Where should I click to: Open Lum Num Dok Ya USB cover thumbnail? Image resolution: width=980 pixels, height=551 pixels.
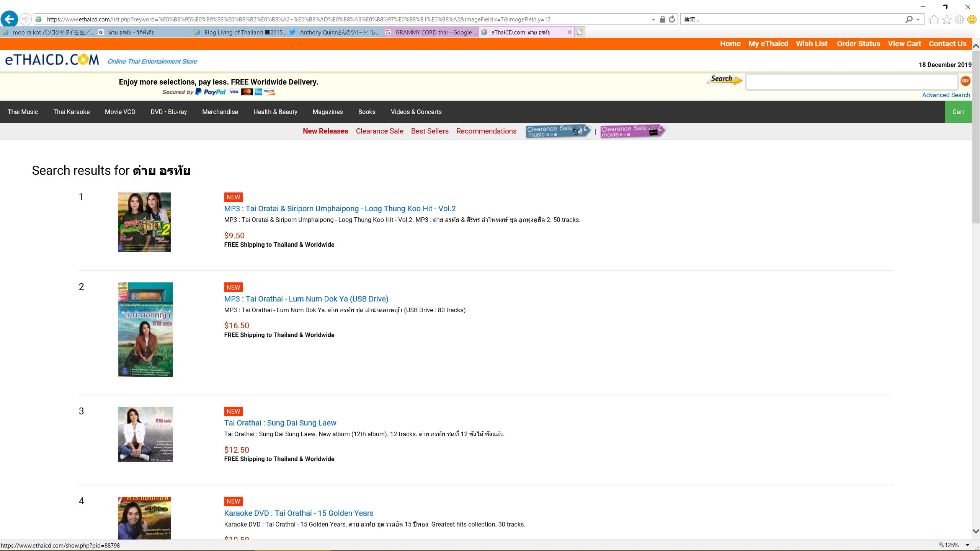(145, 330)
